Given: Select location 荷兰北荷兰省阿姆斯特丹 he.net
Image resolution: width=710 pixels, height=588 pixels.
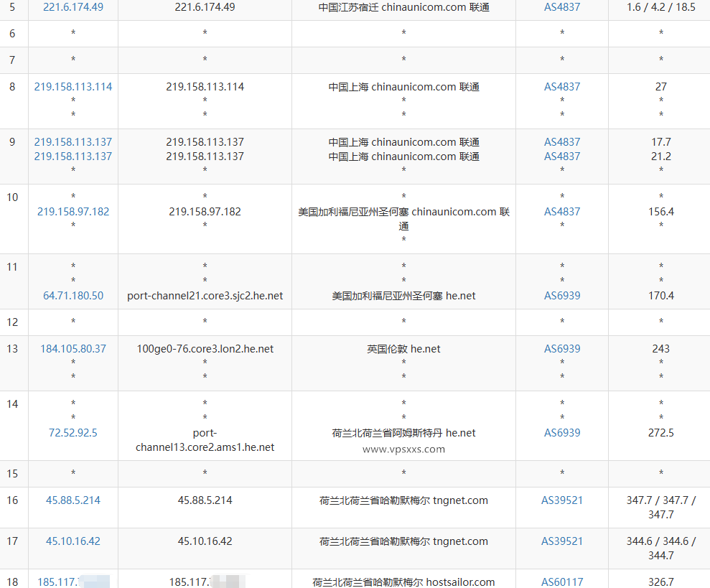Looking at the screenshot, I should coord(403,433).
